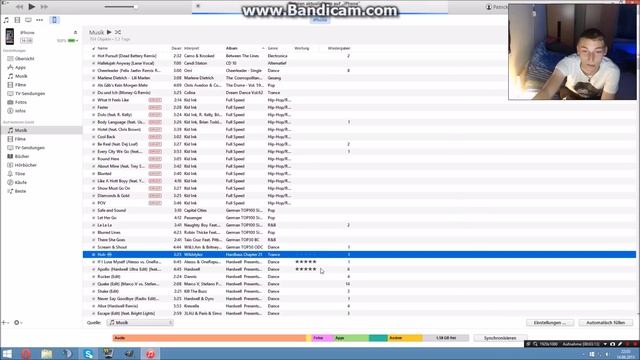This screenshot has height=360, width=640.
Task: Sort by the Album column header
Action: [x=232, y=48]
